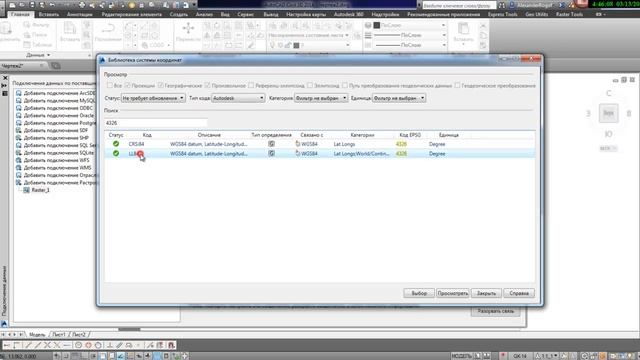
Task: Select Добавить подключение ODBC item
Action: [58, 108]
